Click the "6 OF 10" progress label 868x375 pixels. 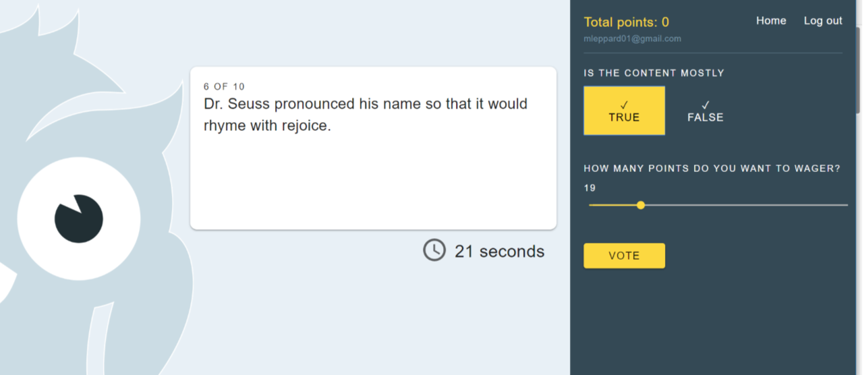pos(224,86)
